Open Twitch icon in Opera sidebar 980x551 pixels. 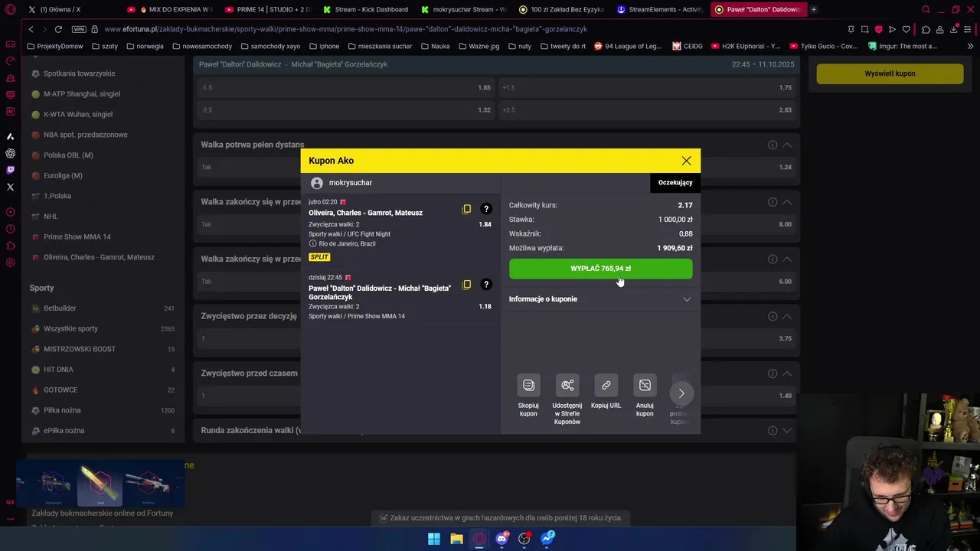pos(10,170)
